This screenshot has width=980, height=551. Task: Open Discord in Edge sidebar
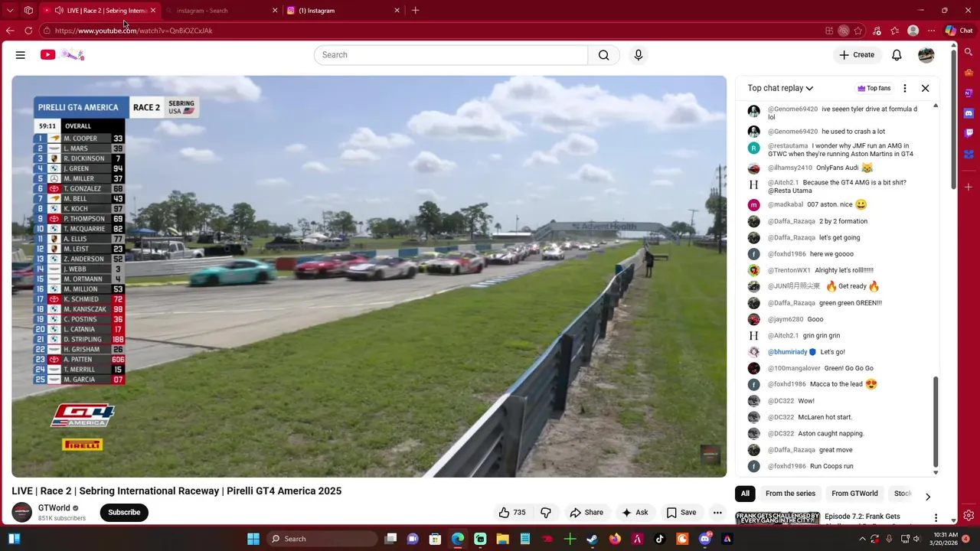click(x=969, y=113)
